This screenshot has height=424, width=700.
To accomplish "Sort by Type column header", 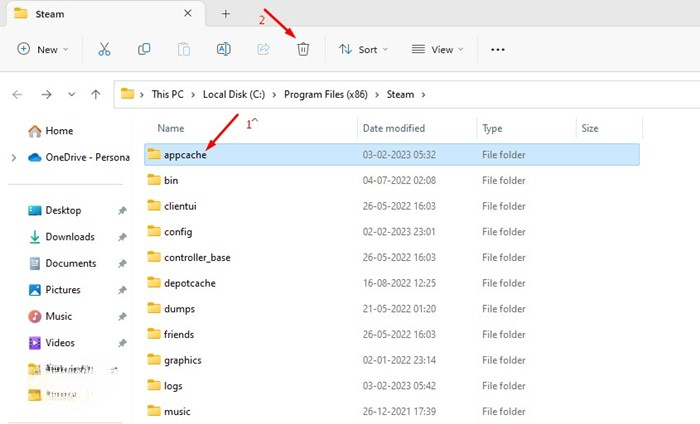I will tap(492, 129).
